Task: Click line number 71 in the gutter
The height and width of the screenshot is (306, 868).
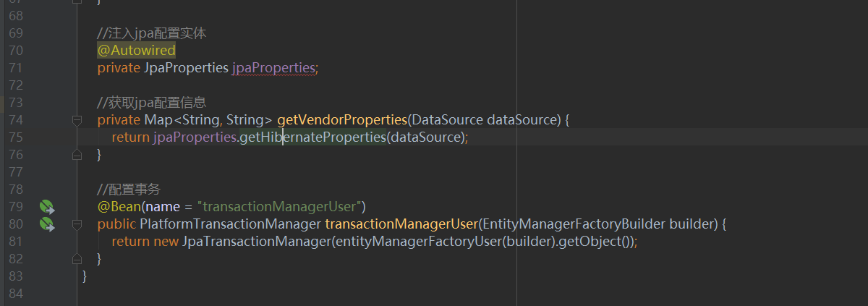Action: coord(15,68)
